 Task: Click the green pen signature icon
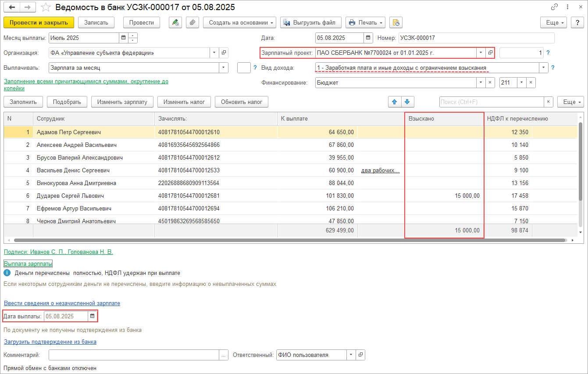pyautogui.click(x=175, y=22)
